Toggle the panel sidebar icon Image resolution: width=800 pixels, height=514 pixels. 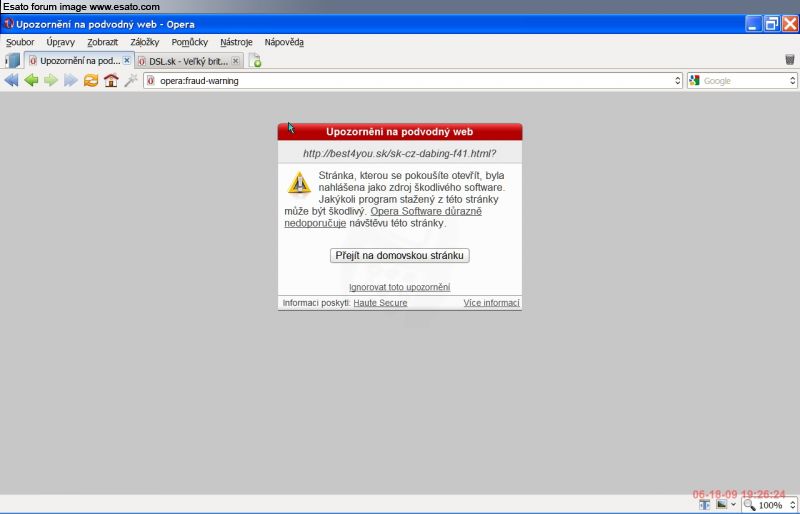pyautogui.click(x=13, y=60)
